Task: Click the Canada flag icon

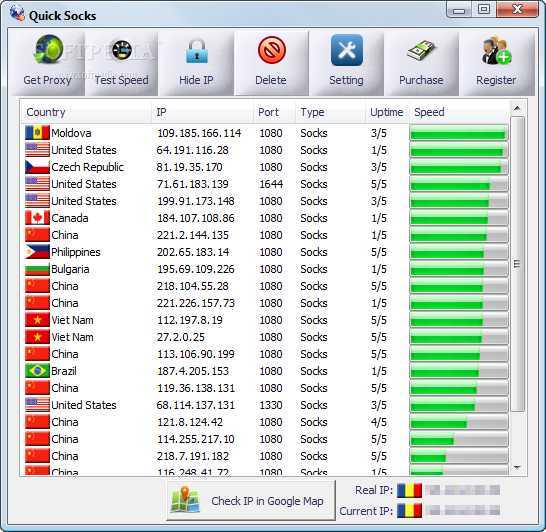Action: [37, 218]
